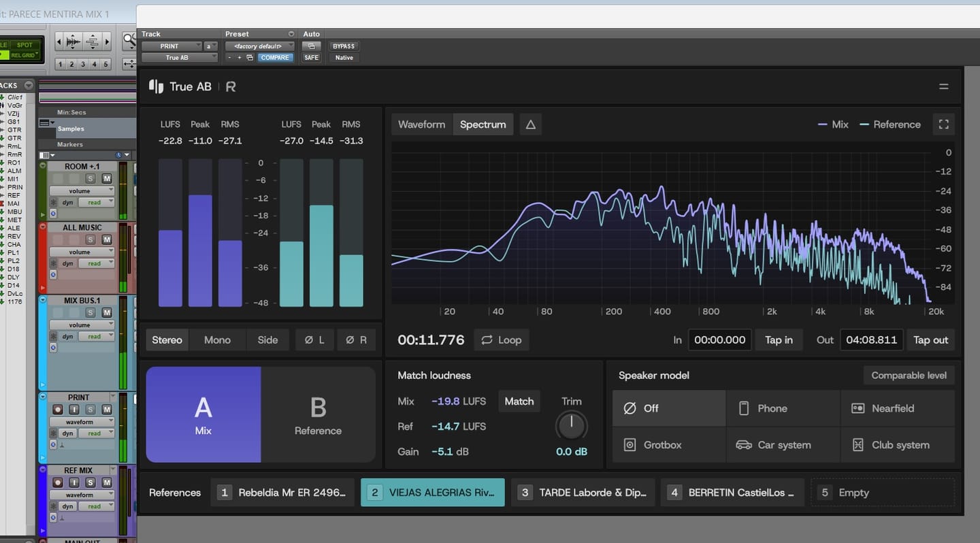Image resolution: width=980 pixels, height=543 pixels.
Task: Toggle the plug-in BYPASS button
Action: pos(344,46)
